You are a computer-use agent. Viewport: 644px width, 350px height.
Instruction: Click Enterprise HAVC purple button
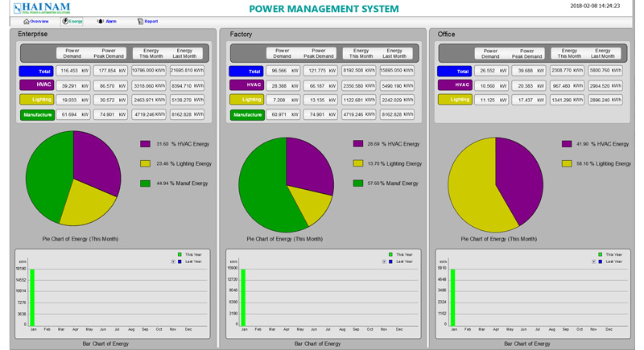tap(35, 85)
